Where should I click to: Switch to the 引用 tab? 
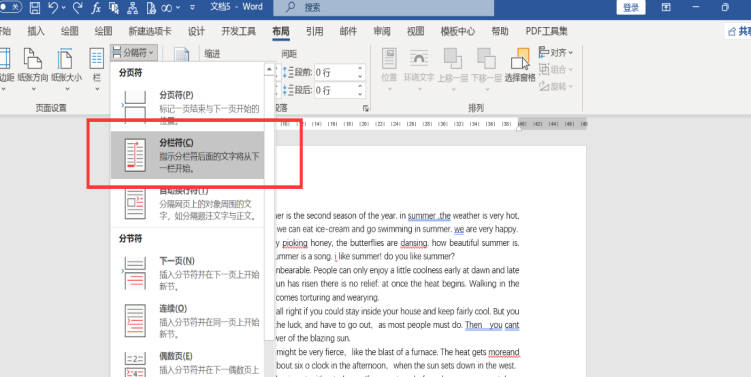(x=314, y=31)
